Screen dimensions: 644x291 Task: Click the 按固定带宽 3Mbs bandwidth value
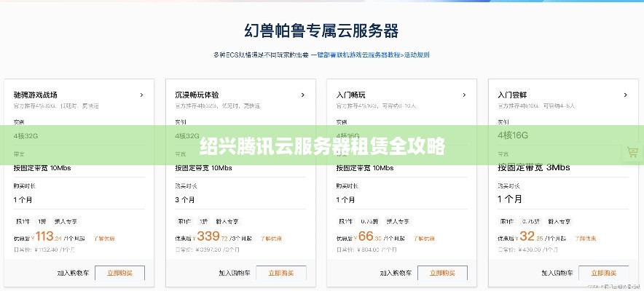click(534, 167)
